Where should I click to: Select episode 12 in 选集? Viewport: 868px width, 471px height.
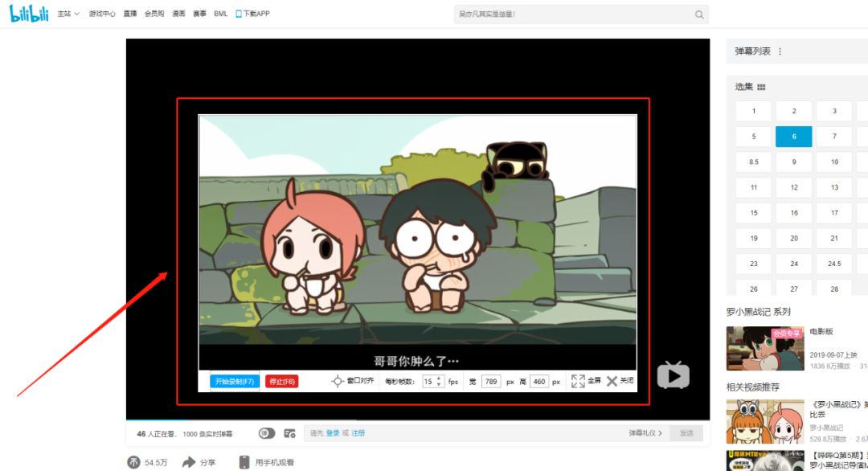pyautogui.click(x=794, y=187)
